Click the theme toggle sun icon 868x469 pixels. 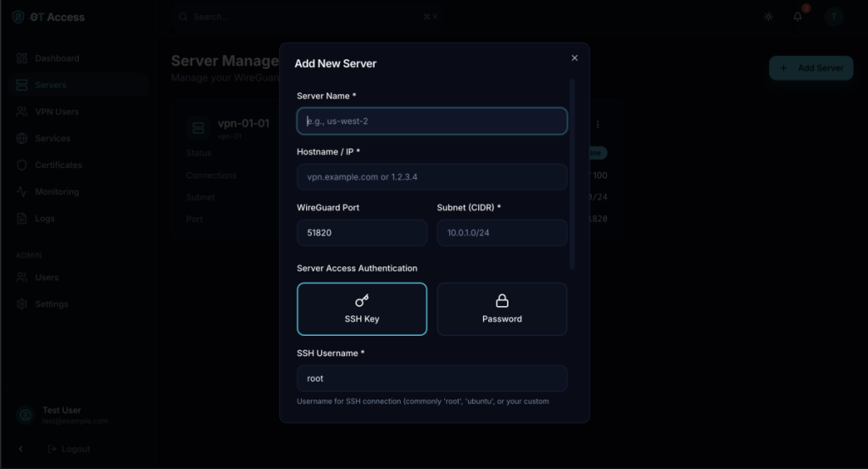pyautogui.click(x=768, y=17)
